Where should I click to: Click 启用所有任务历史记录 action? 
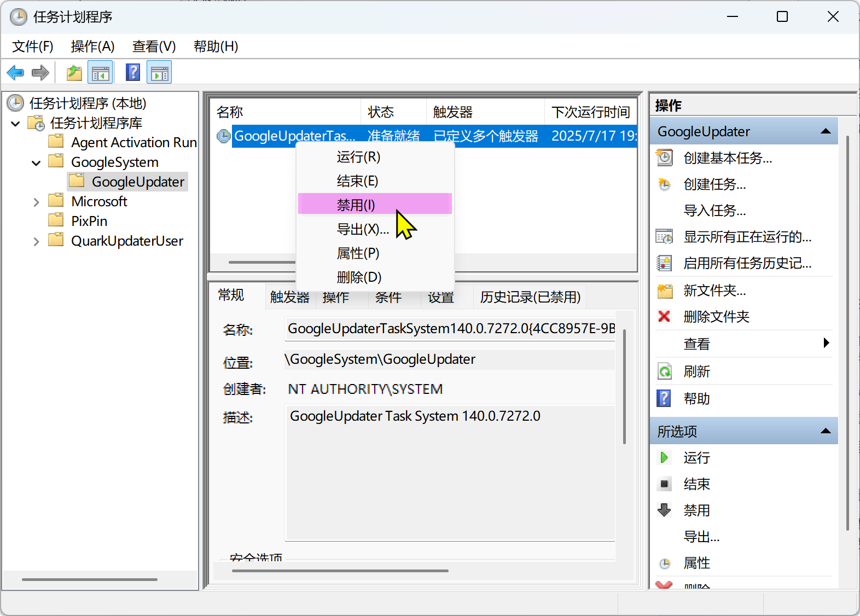click(x=747, y=263)
